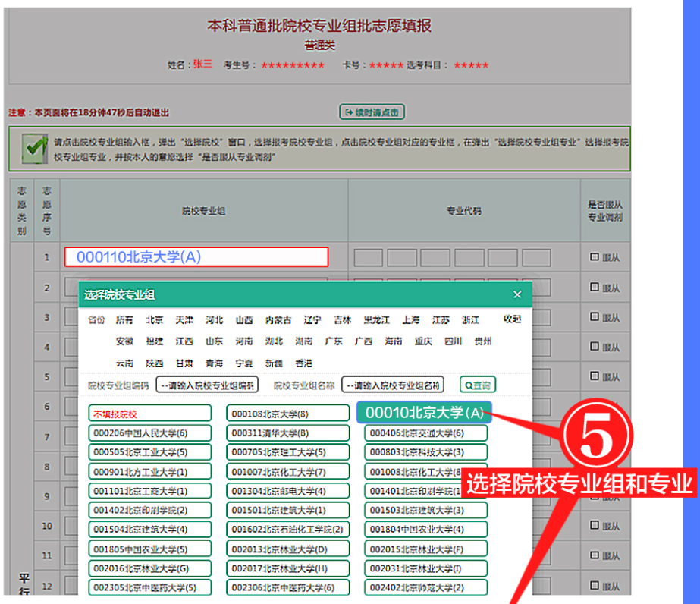Select 北京 province filter
This screenshot has height=604, width=700.
pos(155,320)
